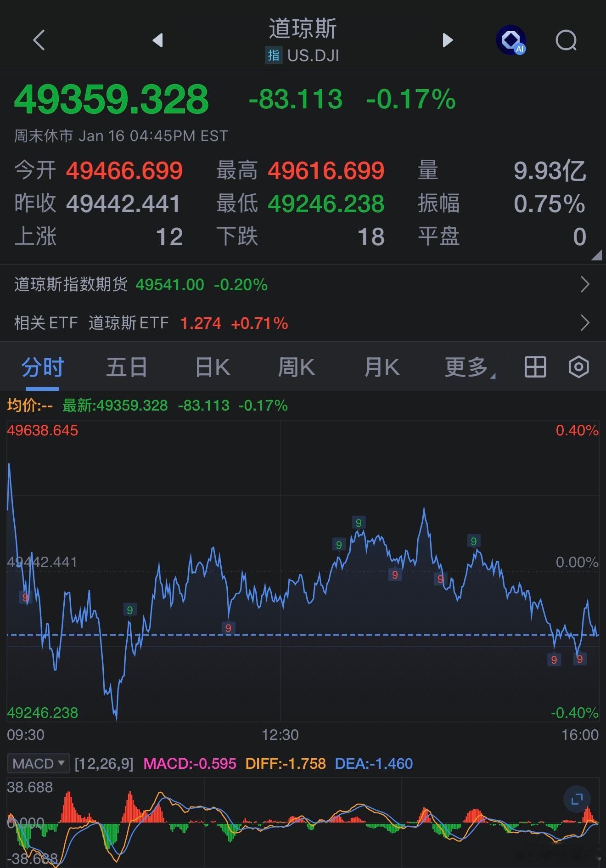Open the 道琼斯指数期货 row chevron
The width and height of the screenshot is (606, 868).
(585, 284)
